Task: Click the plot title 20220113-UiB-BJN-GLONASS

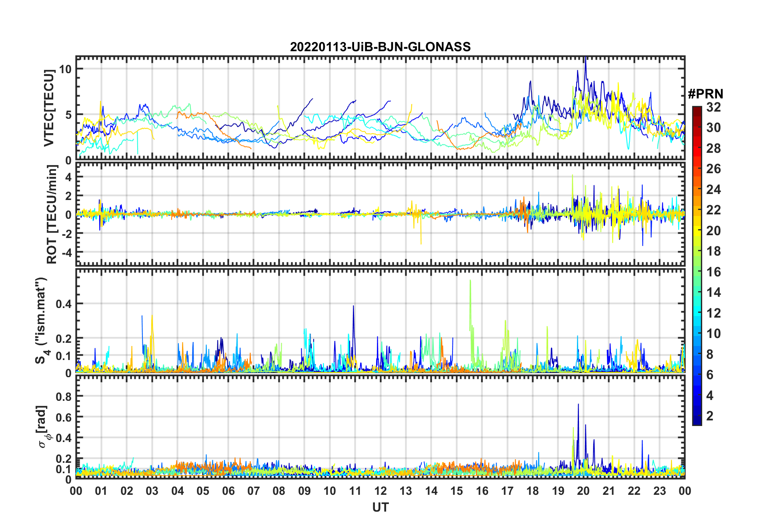Action: tap(380, 47)
